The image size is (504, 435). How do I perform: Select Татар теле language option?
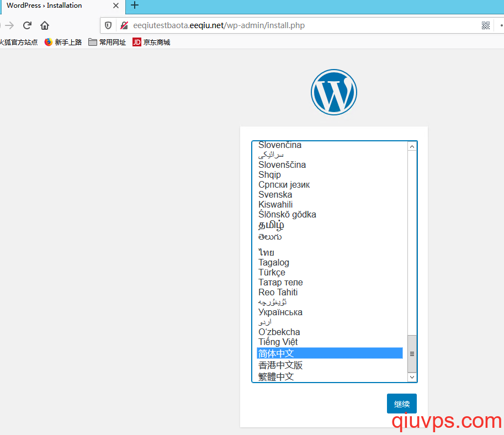(330, 282)
